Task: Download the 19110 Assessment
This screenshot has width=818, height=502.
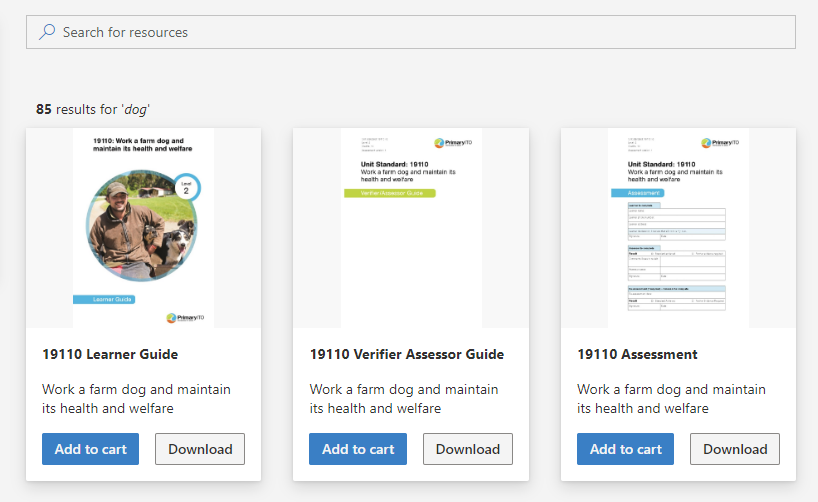Action: [x=735, y=449]
